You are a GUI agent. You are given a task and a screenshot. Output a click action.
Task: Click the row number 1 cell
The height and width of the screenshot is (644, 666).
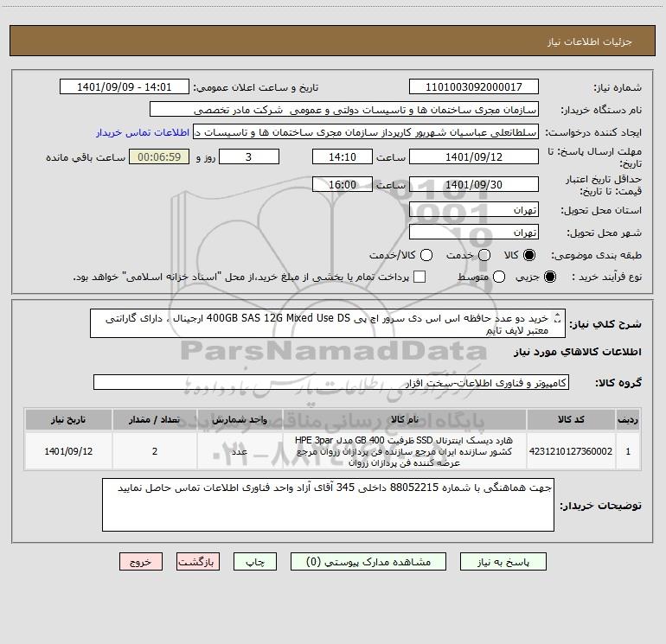click(x=628, y=451)
